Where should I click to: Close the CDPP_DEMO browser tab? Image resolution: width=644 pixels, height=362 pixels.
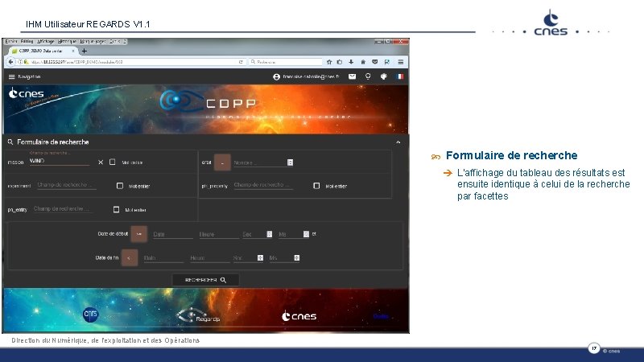[73, 51]
